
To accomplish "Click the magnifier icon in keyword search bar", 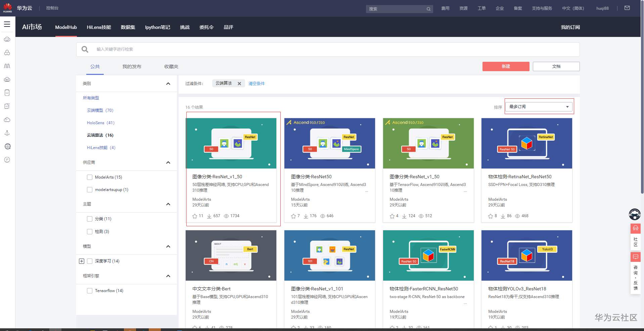I will tap(85, 49).
